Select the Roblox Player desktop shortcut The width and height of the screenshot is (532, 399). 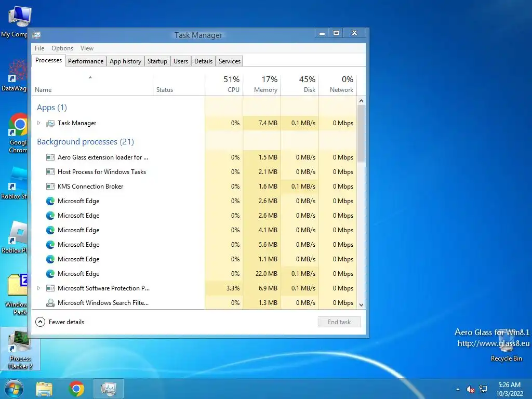coord(14,237)
